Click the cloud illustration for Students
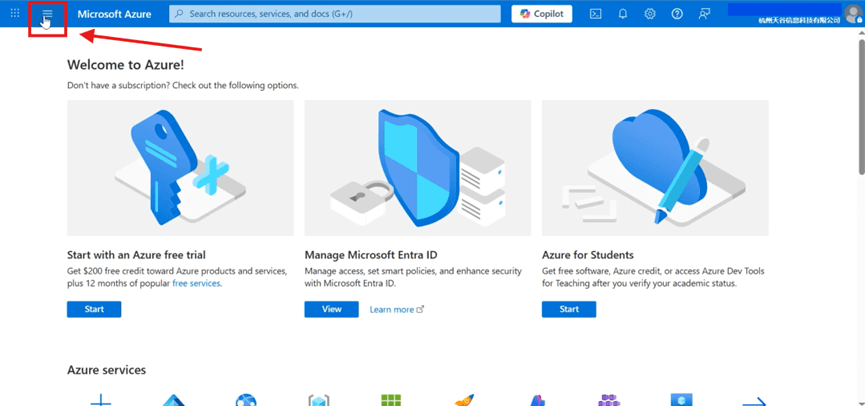Viewport: 865px width, 406px height. click(x=655, y=168)
